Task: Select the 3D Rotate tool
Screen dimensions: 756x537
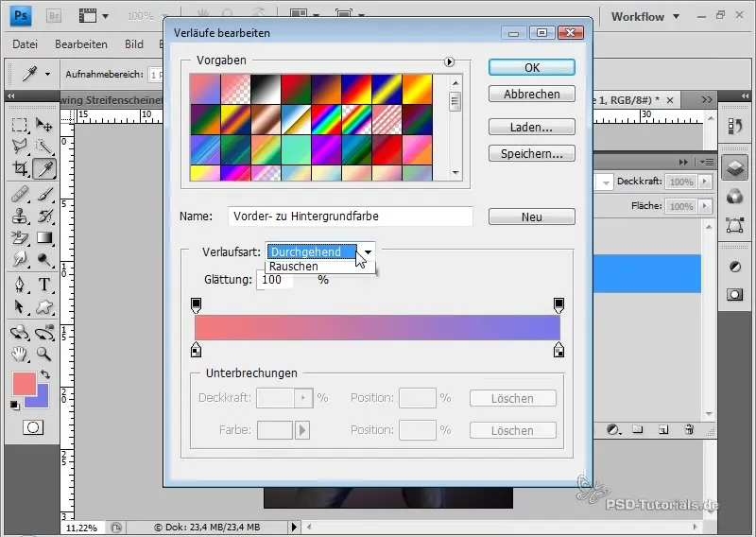Action: (19, 333)
